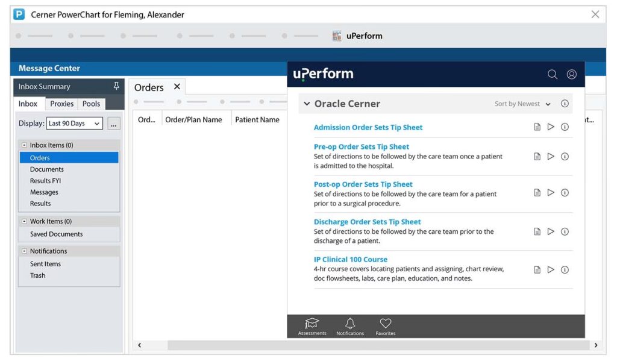
Task: Switch to the Proxies tab
Action: [61, 104]
